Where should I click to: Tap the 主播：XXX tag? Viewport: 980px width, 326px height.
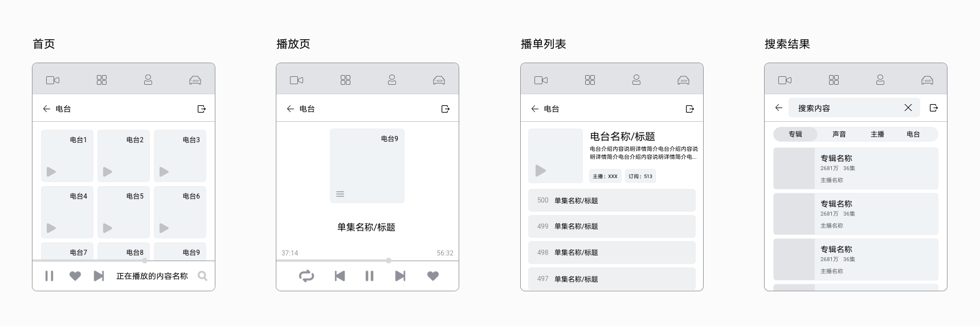coord(605,176)
